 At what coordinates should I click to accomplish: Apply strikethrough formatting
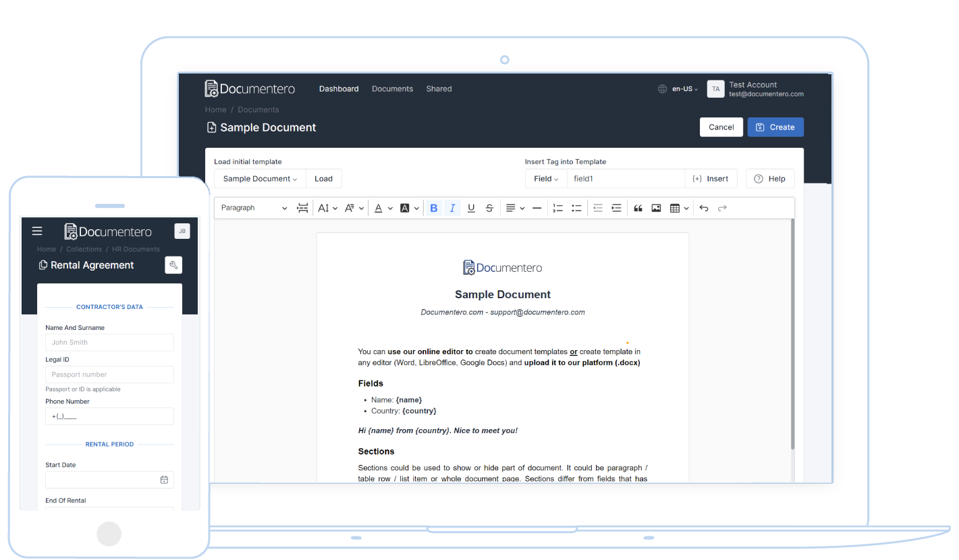489,208
